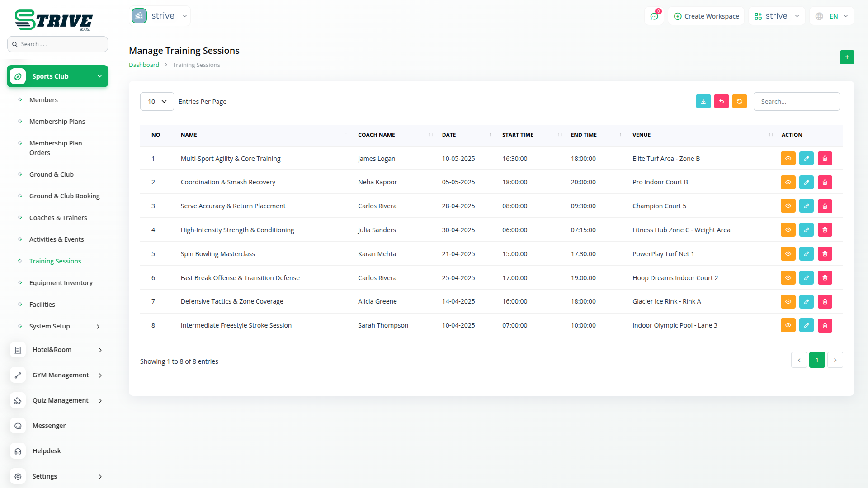Click the pink reset icon in the toolbar
Image resolution: width=868 pixels, height=488 pixels.
pos(721,102)
